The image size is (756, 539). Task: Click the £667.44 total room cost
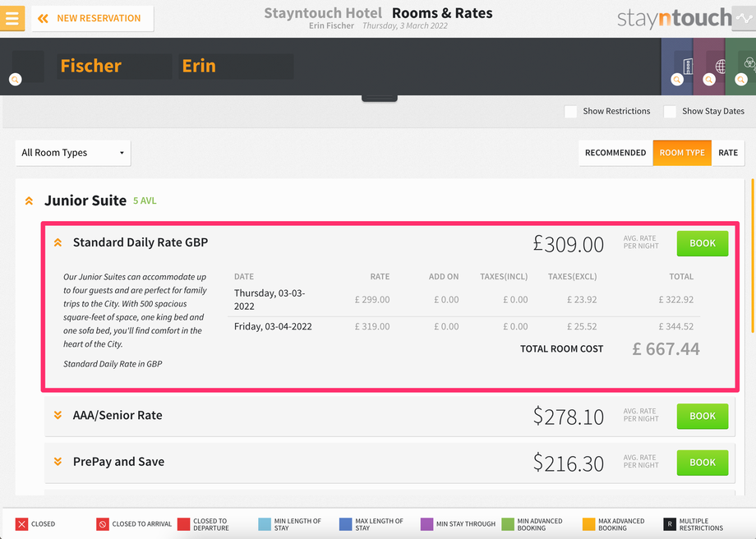[x=666, y=349]
